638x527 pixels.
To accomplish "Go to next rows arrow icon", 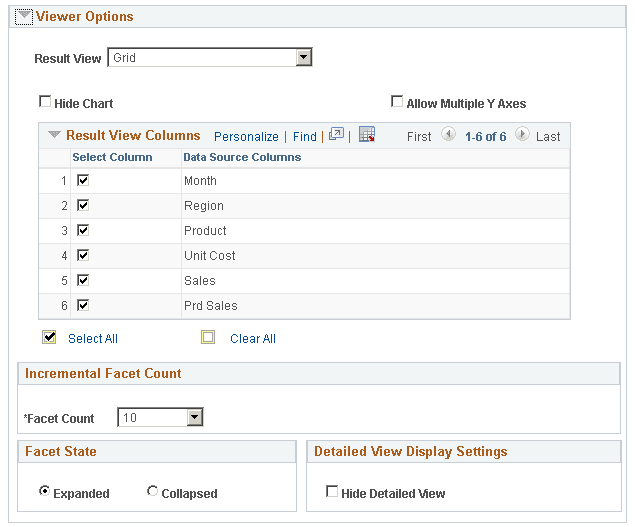I will coord(522,135).
